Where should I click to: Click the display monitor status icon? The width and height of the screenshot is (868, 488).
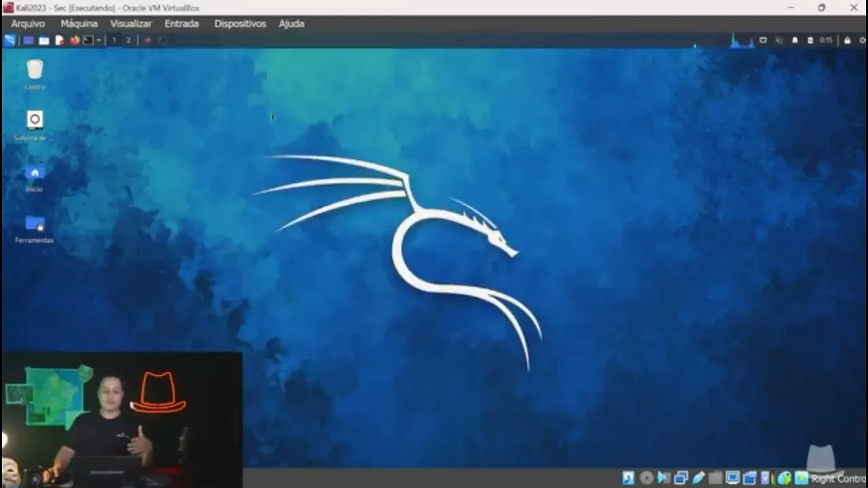[733, 478]
